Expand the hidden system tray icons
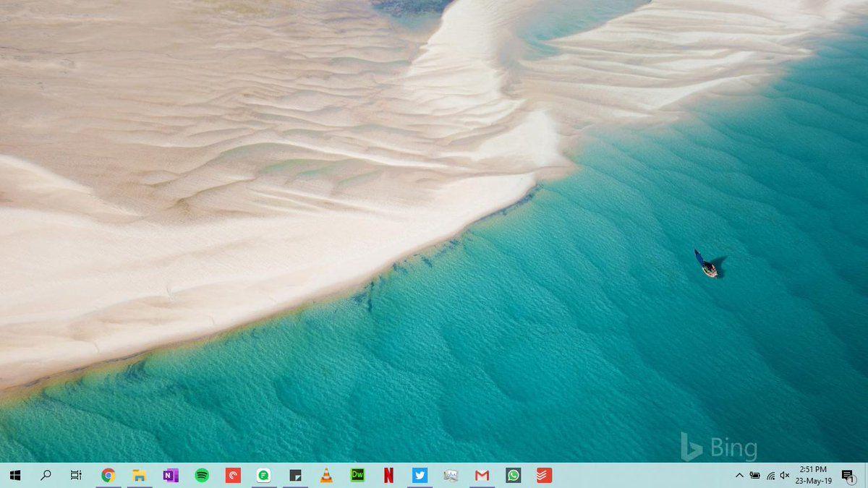This screenshot has width=868, height=488. [739, 476]
